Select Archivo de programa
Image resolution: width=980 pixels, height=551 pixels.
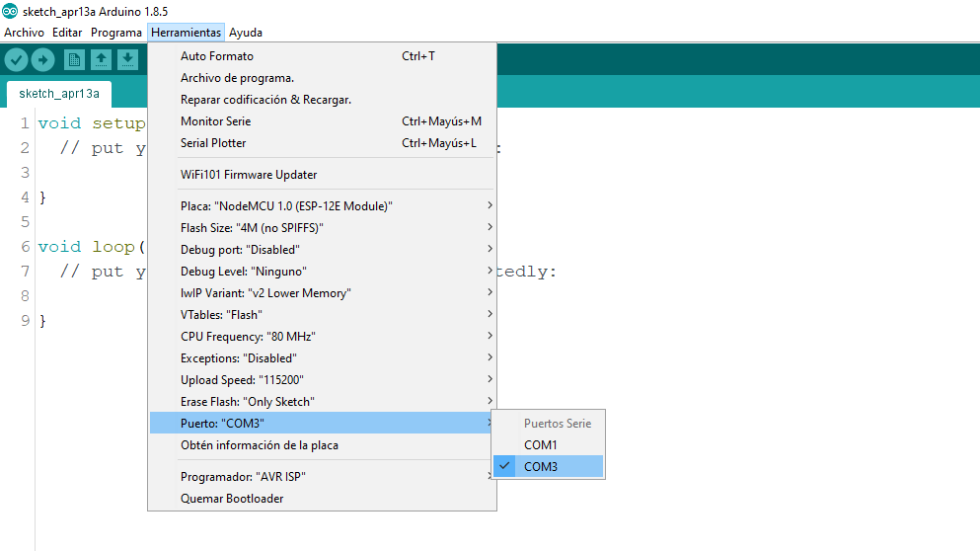tap(322, 78)
